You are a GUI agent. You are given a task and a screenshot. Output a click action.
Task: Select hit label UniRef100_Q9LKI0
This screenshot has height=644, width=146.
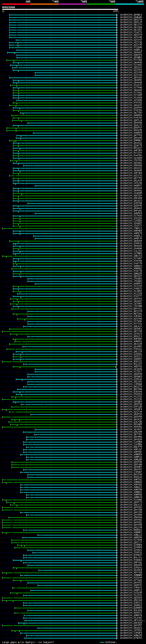point(131,326)
